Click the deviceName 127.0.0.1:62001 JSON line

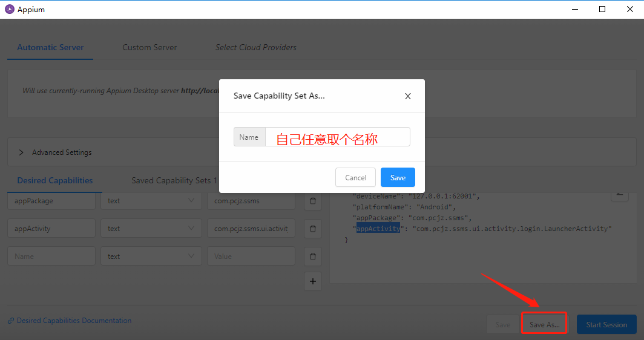point(416,196)
